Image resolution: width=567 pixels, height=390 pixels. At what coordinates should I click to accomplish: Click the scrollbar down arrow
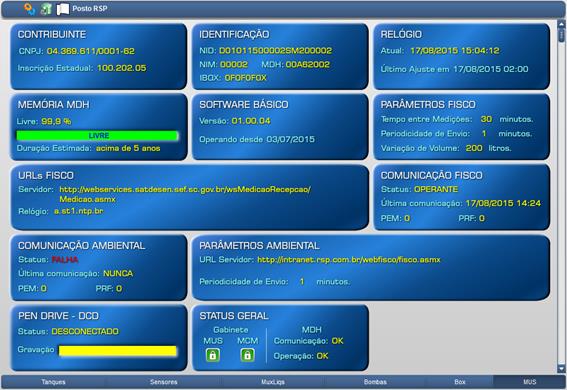point(561,369)
